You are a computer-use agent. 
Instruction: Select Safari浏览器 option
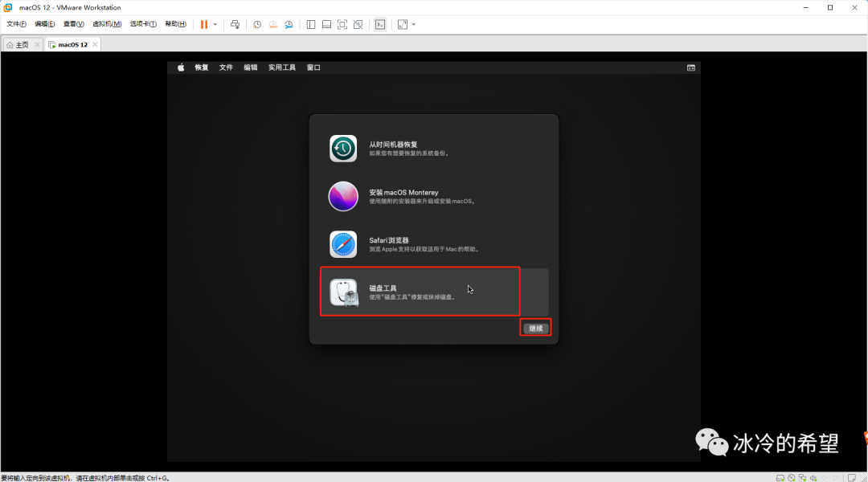click(434, 244)
